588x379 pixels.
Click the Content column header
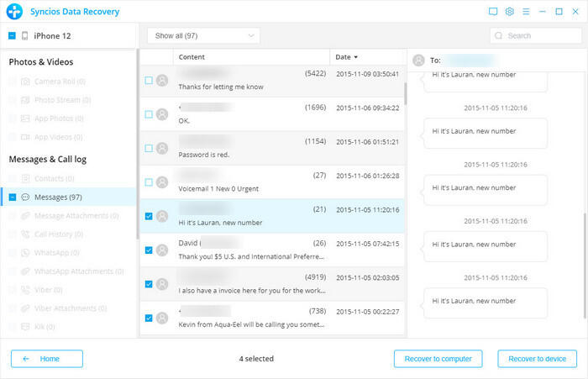pos(192,57)
